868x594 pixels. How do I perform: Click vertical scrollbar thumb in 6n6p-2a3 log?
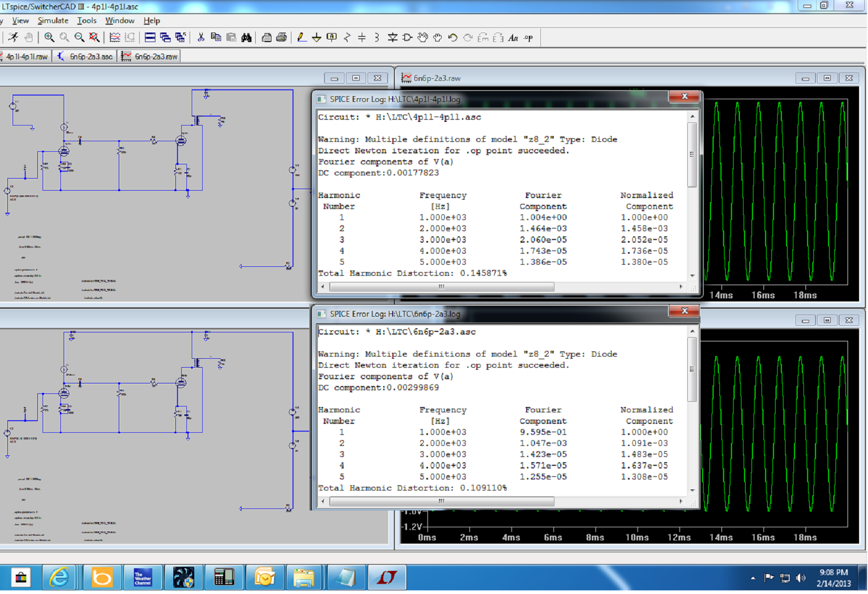click(x=692, y=370)
